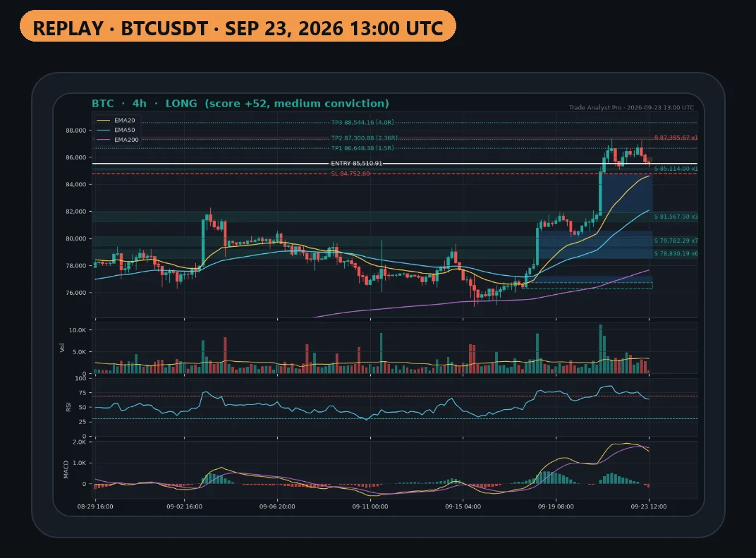Click the 08-29 16:00 date label
Screen dimensions: 756x558
pos(95,507)
